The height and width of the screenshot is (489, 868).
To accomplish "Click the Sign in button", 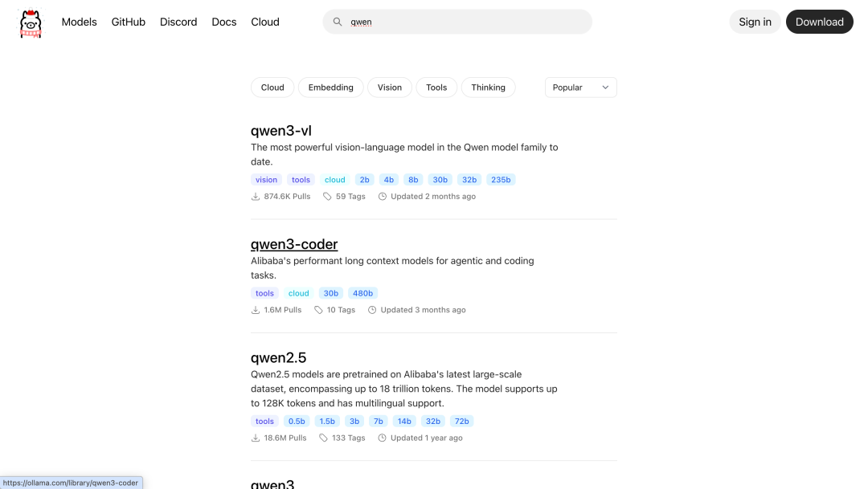I will click(754, 22).
